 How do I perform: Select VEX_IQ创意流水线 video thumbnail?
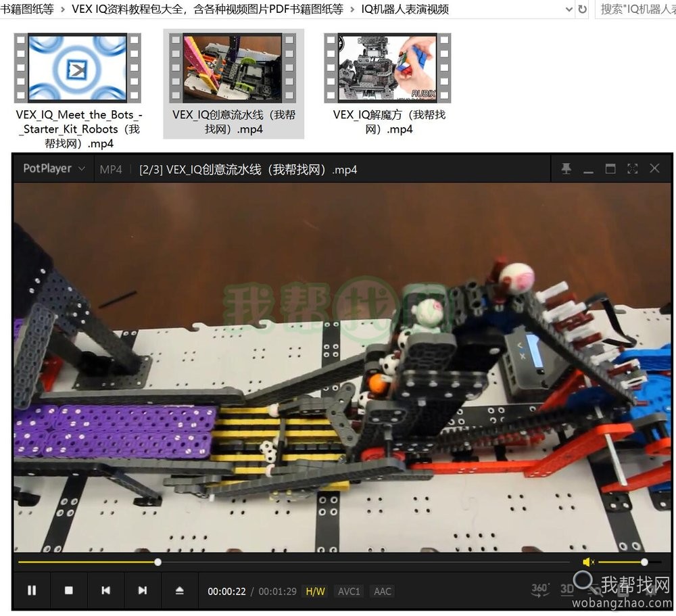233,68
